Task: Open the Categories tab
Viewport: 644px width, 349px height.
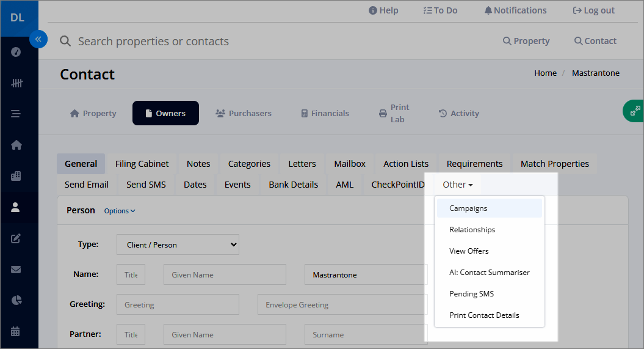Action: coord(249,164)
